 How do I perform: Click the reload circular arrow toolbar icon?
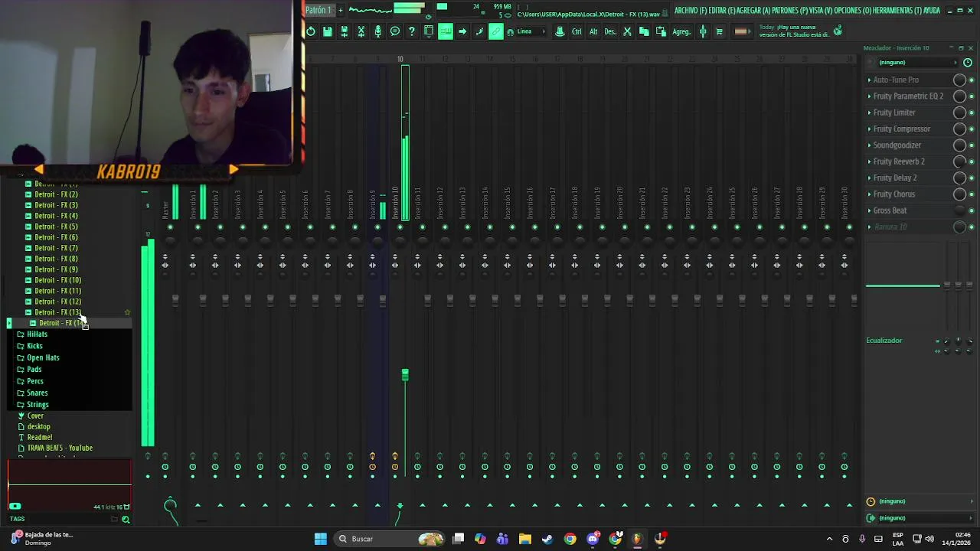[x=312, y=31]
